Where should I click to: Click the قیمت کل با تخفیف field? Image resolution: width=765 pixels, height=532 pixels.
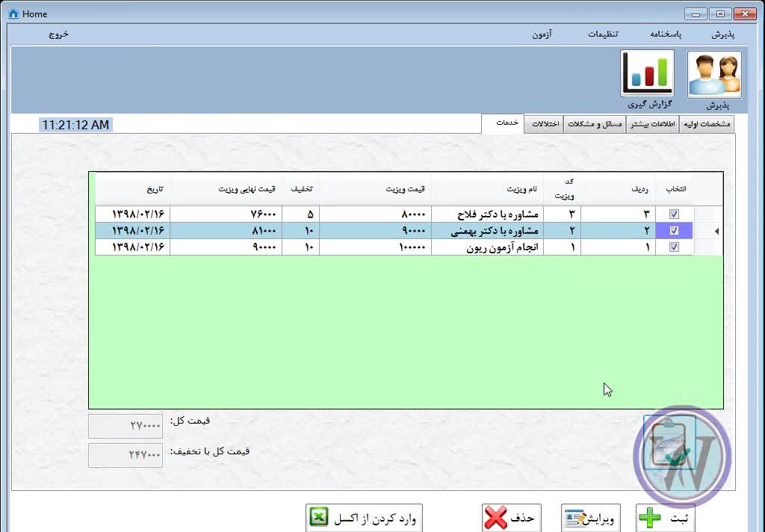point(126,455)
